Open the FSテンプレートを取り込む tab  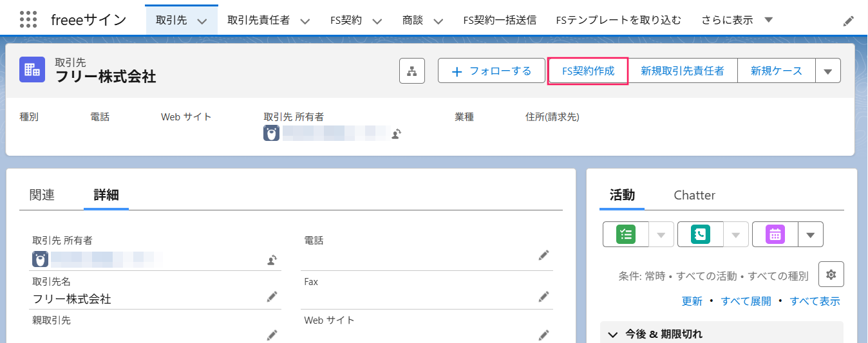coord(618,20)
